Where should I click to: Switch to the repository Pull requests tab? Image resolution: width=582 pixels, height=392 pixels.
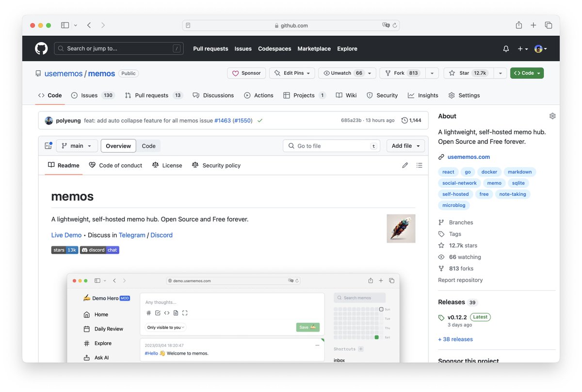(154, 95)
